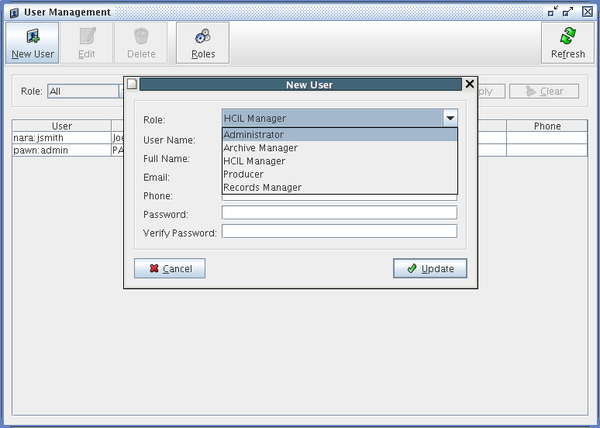Click the dialog's top-left window menu icon
Viewport: 600px width, 428px height.
click(132, 85)
